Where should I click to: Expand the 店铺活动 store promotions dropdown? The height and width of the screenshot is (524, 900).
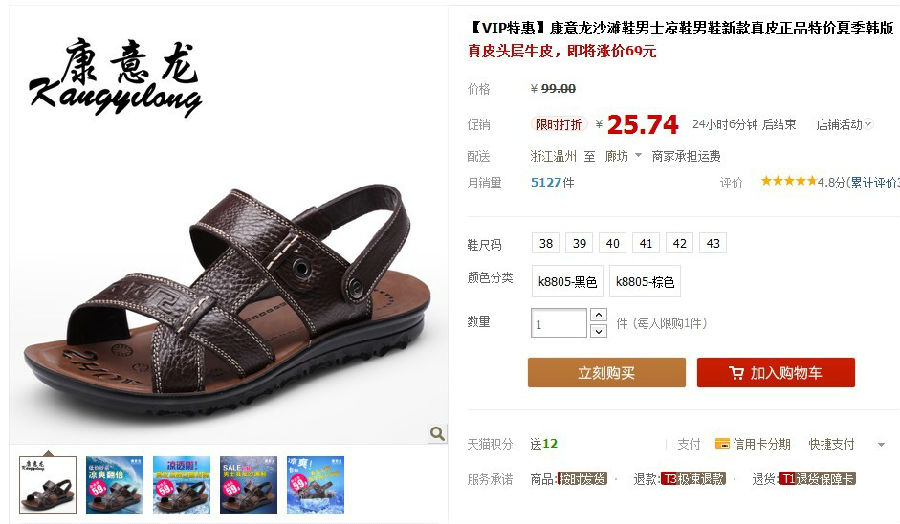tap(844, 125)
